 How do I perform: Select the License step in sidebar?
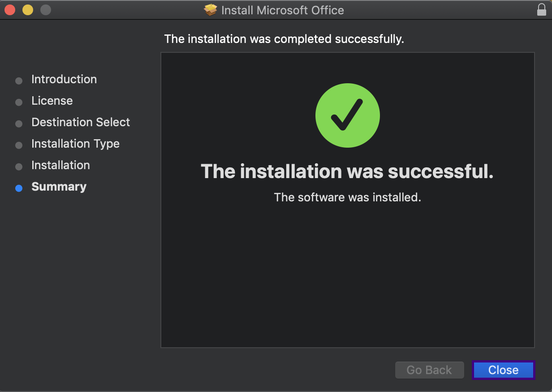[x=52, y=101]
